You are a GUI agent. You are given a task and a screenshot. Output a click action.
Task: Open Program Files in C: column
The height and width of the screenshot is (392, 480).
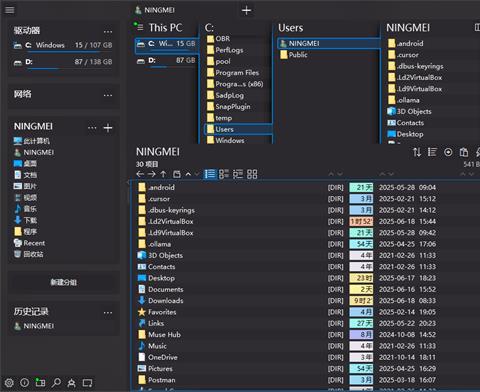click(237, 73)
